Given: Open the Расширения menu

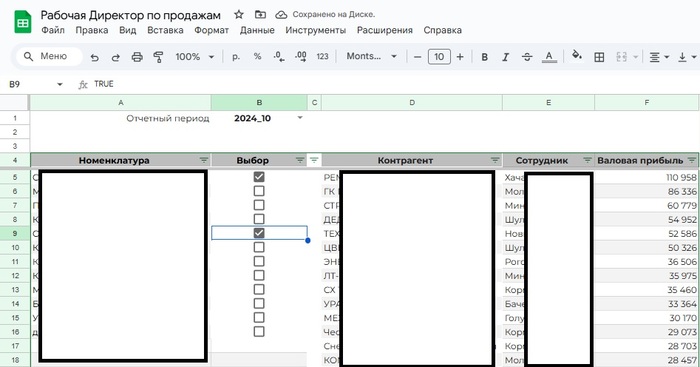Looking at the screenshot, I should tap(384, 30).
